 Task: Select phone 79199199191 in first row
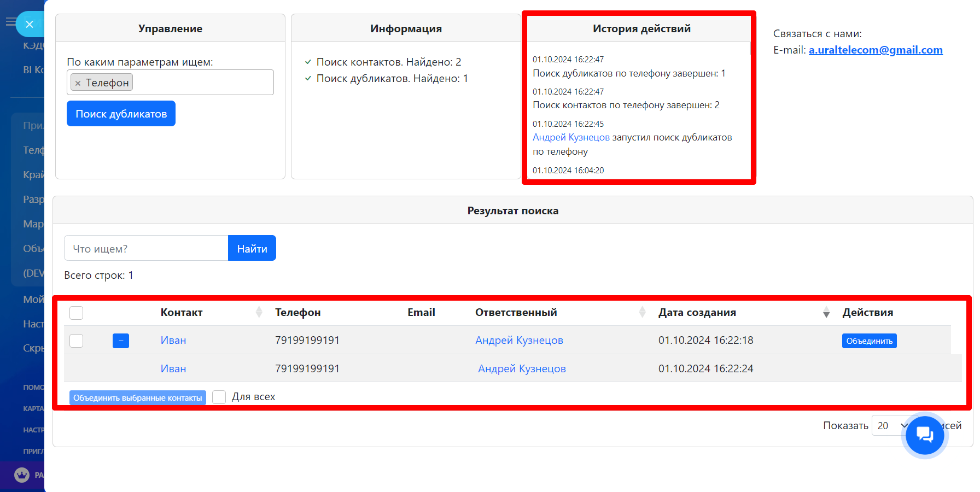click(x=307, y=340)
